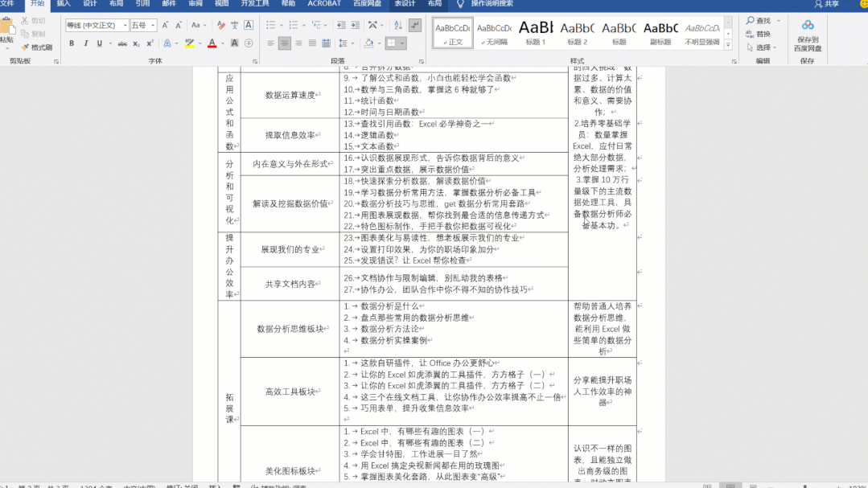The width and height of the screenshot is (868, 488).
Task: Increase font size with grow font icon
Action: pos(165,26)
